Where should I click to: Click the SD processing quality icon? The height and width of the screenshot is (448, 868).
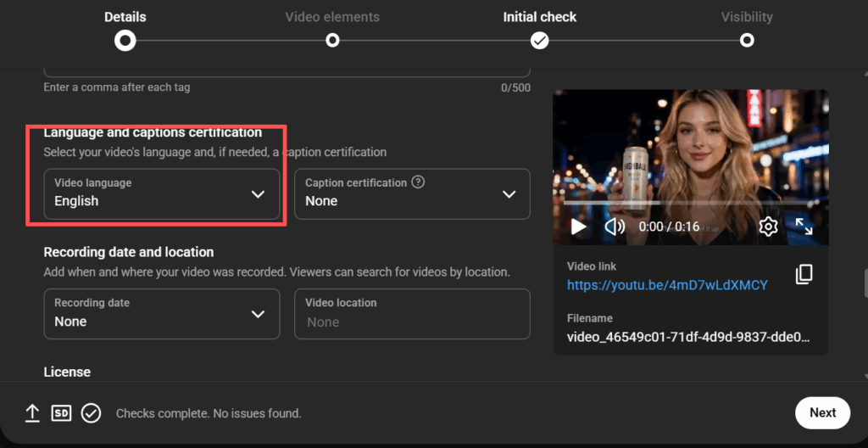coord(61,413)
